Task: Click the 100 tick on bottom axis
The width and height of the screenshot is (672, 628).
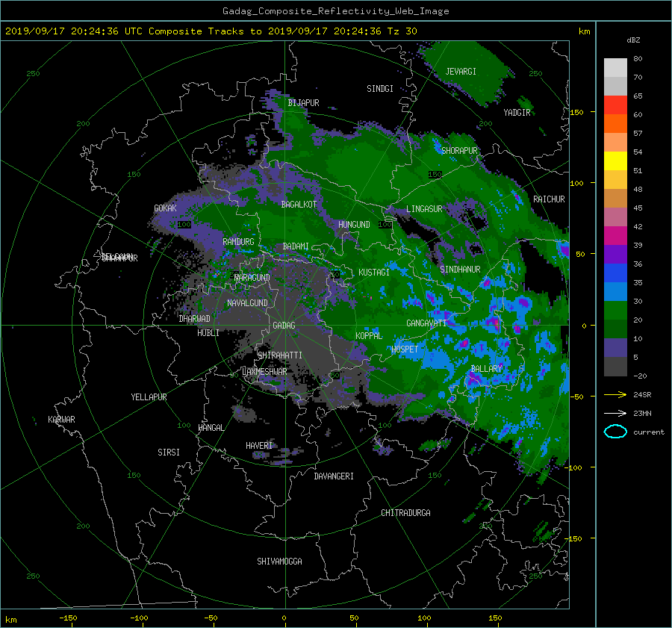Action: (424, 618)
